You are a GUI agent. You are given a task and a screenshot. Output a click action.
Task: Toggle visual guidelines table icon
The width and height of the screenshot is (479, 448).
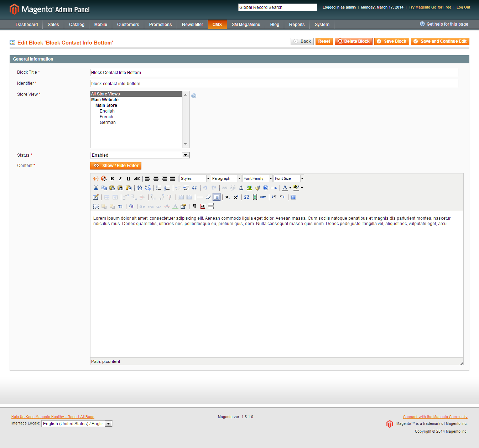pos(217,197)
